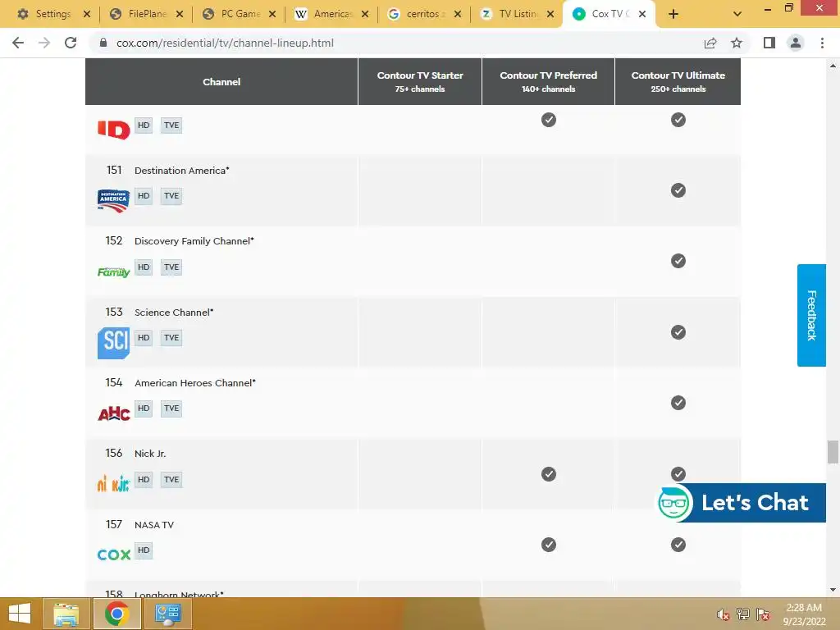This screenshot has width=840, height=630.
Task: Click Science Channel Ultimate checkmark
Action: pos(678,332)
